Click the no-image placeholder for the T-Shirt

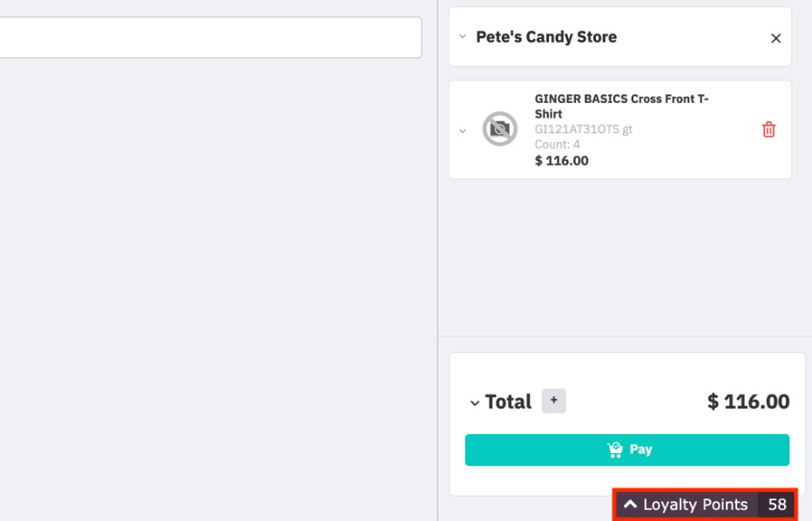[x=500, y=129]
